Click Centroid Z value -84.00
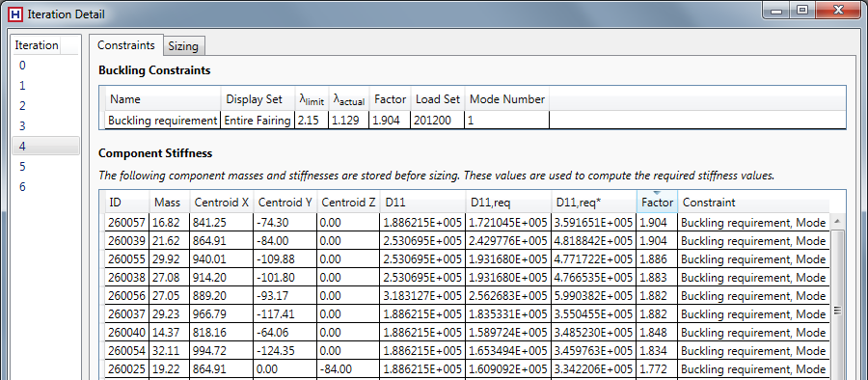 click(347, 369)
